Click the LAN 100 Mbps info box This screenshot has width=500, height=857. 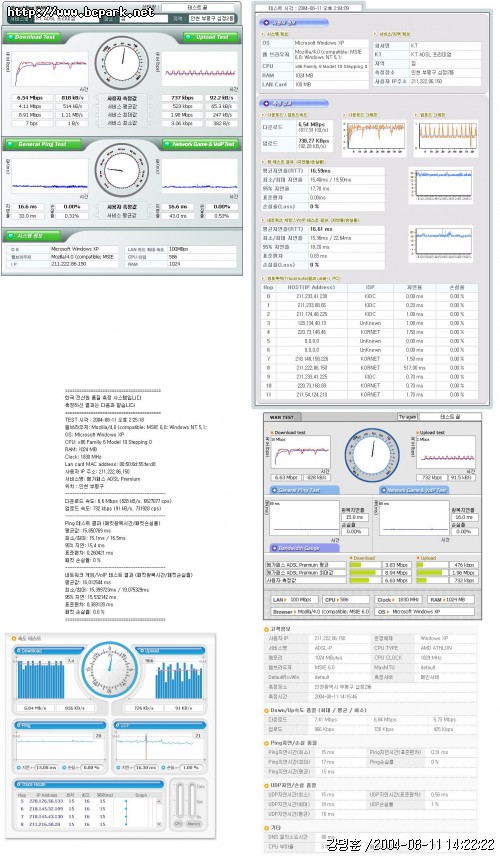(x=294, y=600)
